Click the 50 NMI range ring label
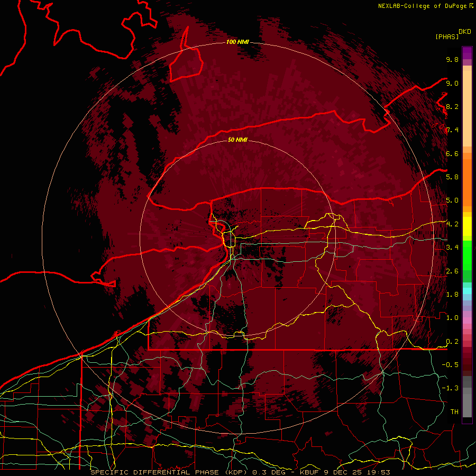 (x=237, y=140)
